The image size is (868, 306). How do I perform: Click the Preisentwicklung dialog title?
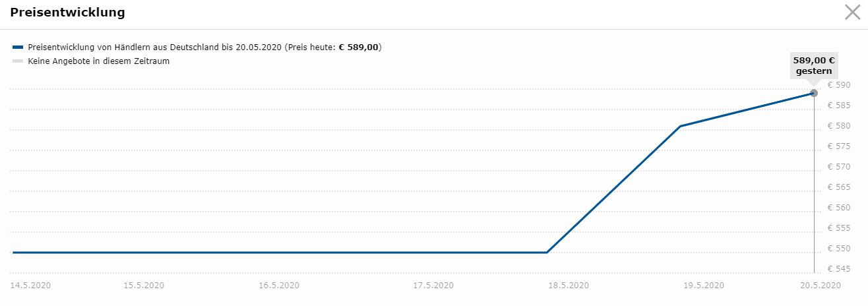[x=67, y=13]
